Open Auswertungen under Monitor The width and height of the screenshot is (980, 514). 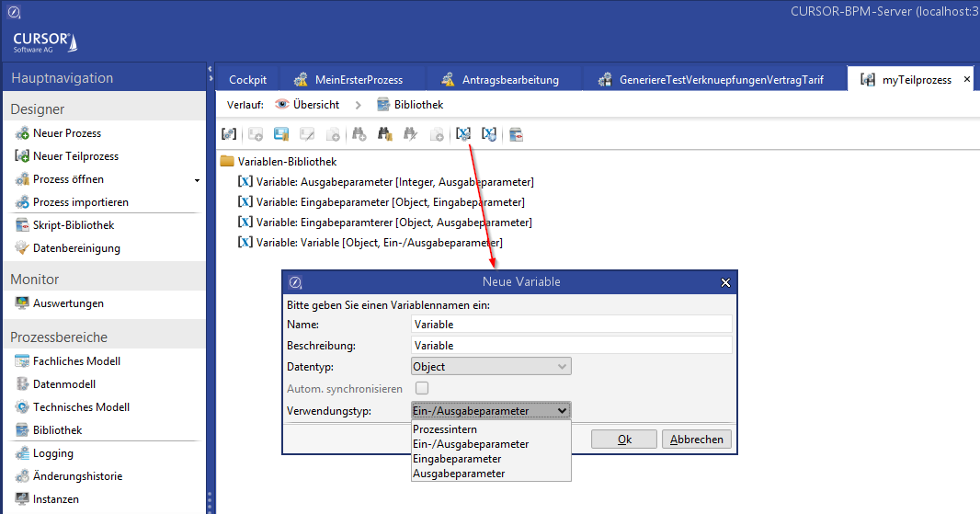click(68, 303)
